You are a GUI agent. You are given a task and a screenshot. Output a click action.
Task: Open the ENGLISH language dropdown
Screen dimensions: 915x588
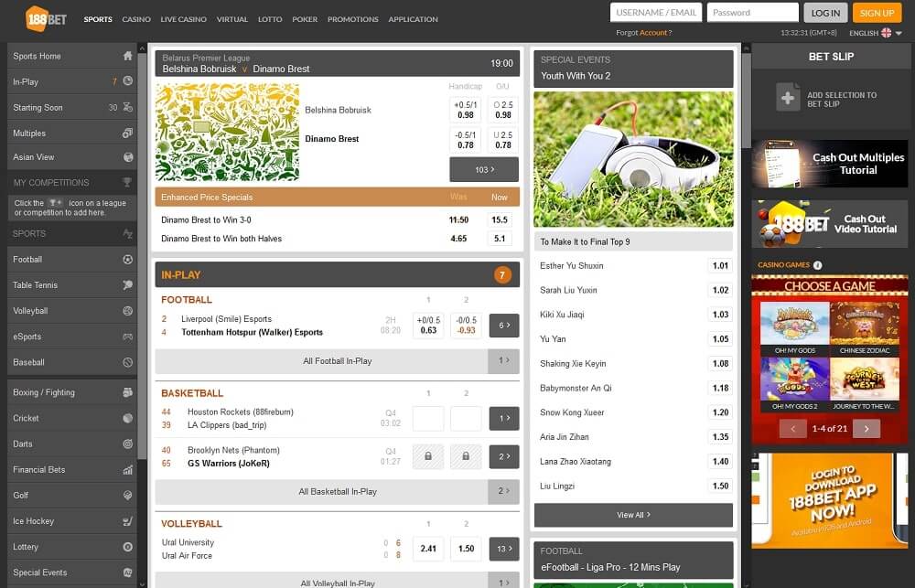click(864, 32)
